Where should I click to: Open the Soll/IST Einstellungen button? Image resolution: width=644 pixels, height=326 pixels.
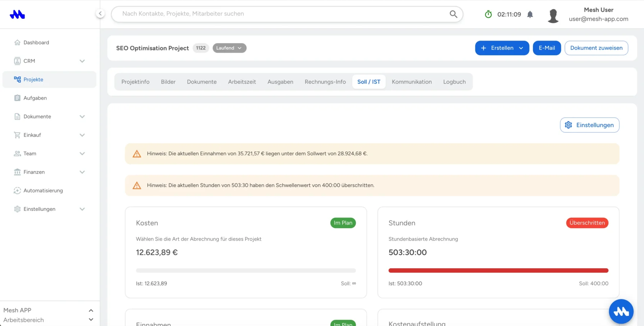click(x=590, y=125)
